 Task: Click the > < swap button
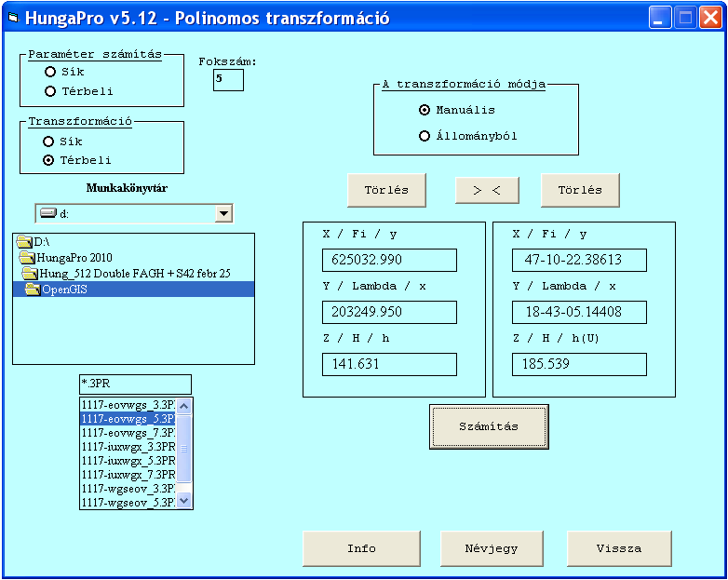click(x=487, y=191)
